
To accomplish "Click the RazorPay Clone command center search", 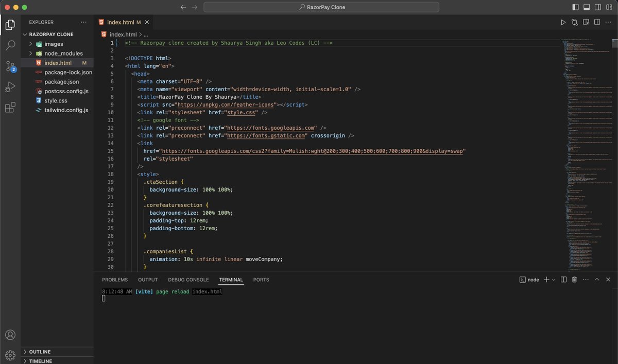I will (321, 7).
